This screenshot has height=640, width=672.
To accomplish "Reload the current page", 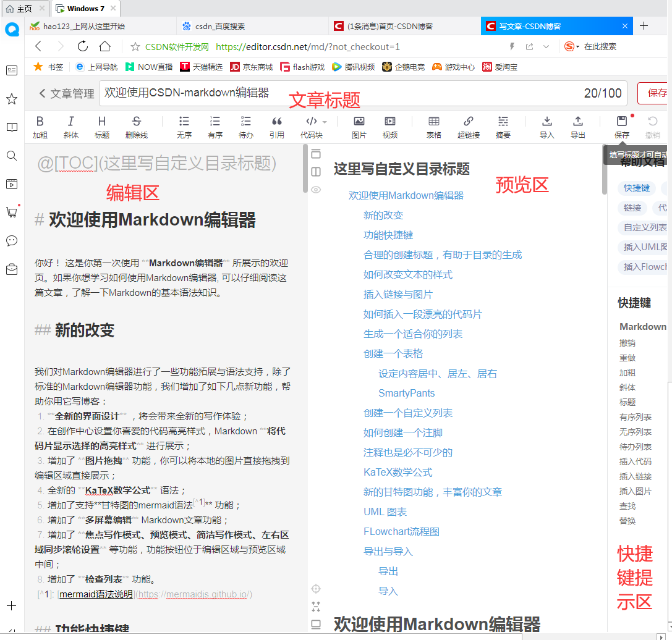I will [83, 46].
